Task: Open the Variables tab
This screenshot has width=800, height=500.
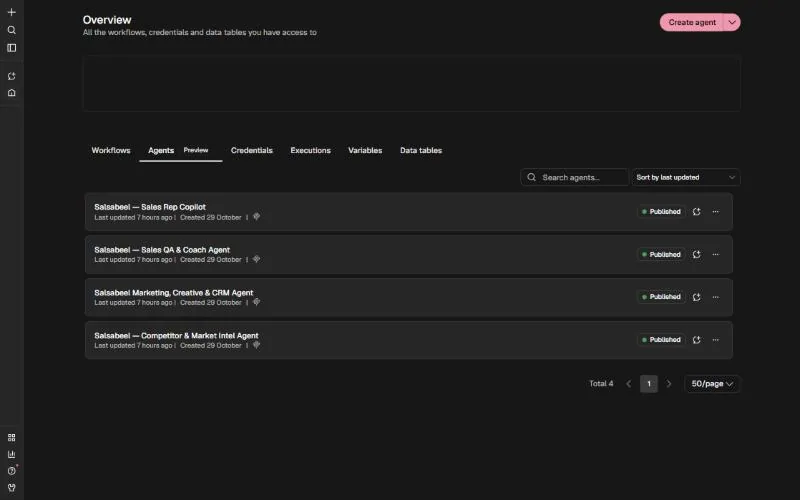Action: 365,151
